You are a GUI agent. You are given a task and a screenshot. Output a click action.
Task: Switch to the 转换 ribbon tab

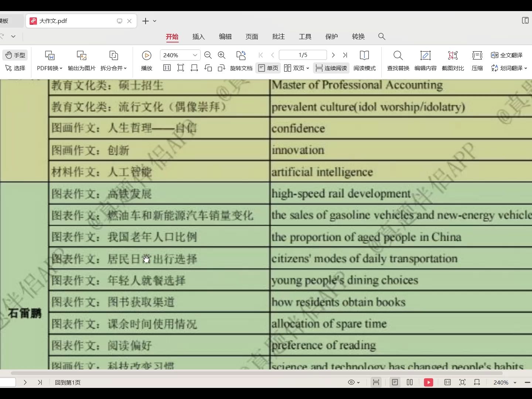[x=358, y=37]
